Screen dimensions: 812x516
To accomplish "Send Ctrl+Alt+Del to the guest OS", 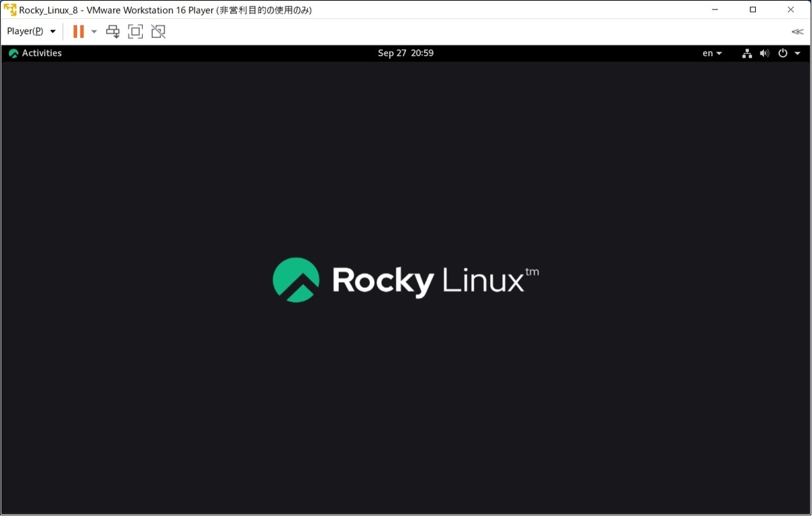I will (x=112, y=31).
